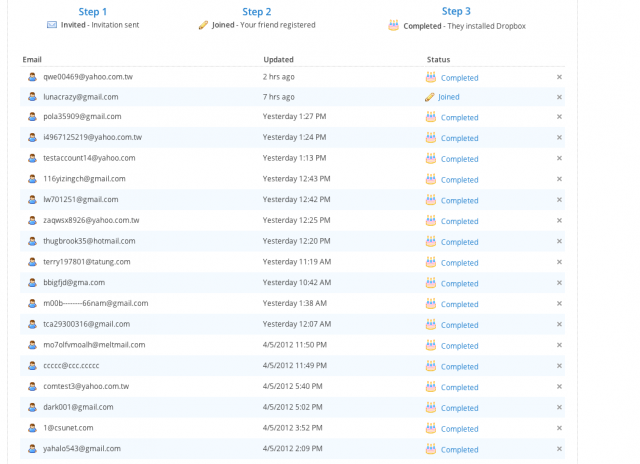The height and width of the screenshot is (464, 640).
Task: Open Joined status link for lunacrazy@gmail.com
Action: click(449, 97)
